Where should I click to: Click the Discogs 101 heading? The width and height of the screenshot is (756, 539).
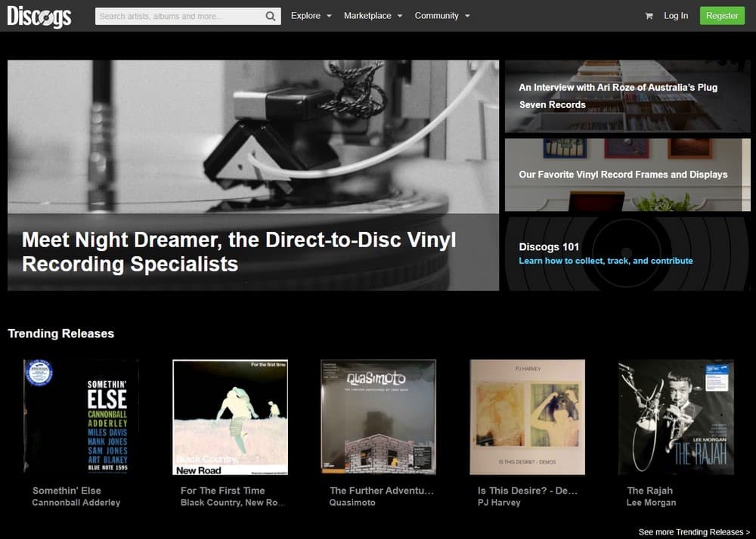coord(549,247)
